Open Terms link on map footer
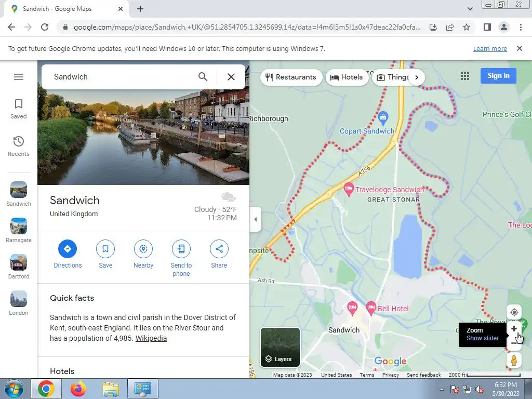The height and width of the screenshot is (399, 532). coord(367,375)
